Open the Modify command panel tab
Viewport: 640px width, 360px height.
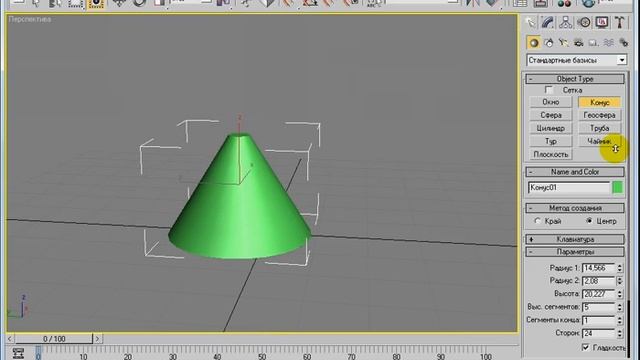point(548,22)
